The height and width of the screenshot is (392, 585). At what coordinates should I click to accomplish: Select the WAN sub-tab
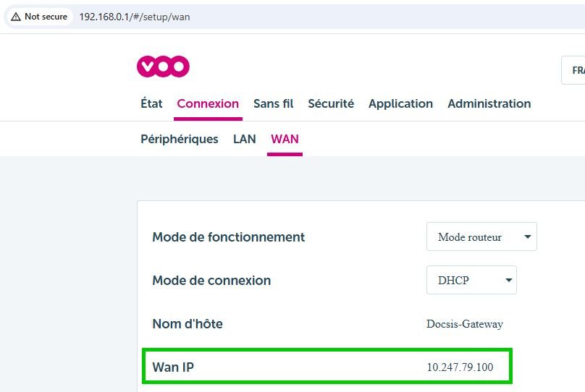click(x=285, y=139)
